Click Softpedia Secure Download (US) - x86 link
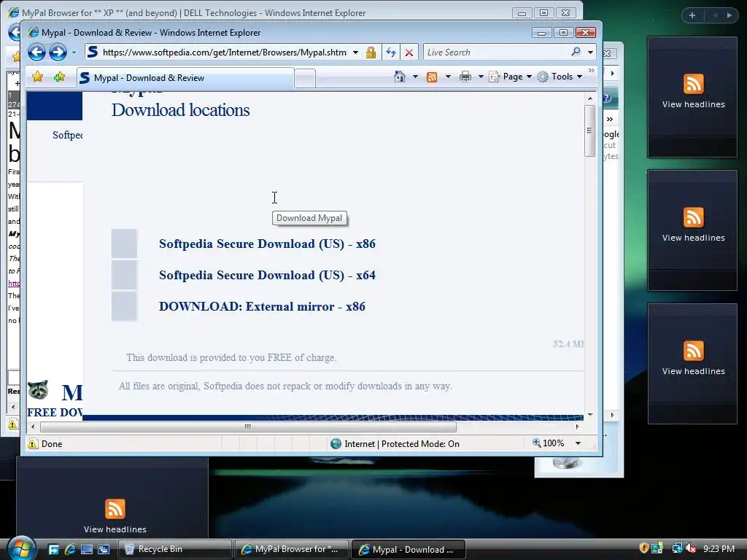Screen dimensions: 747x560 pos(267,244)
